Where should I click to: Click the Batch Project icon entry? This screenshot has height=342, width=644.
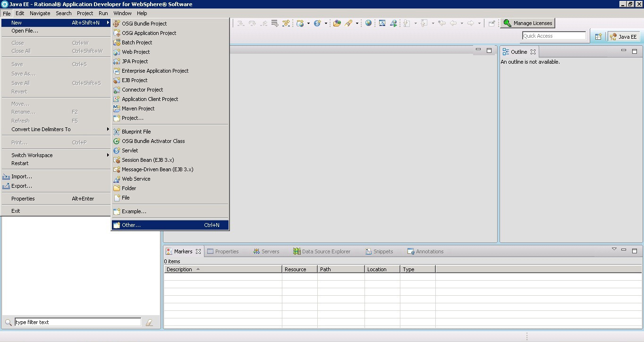117,42
